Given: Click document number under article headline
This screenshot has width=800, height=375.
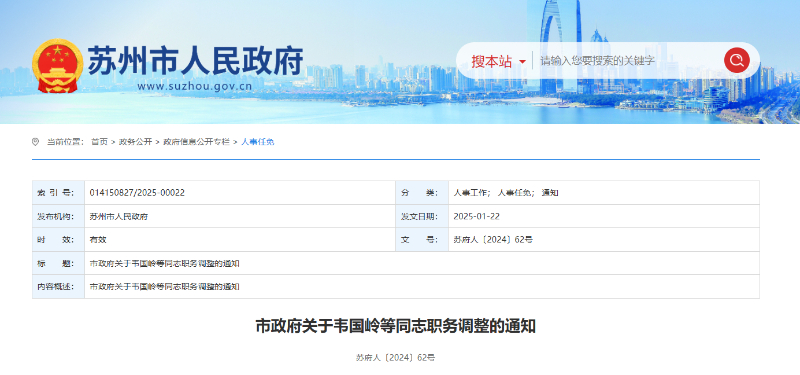Looking at the screenshot, I should (395, 358).
